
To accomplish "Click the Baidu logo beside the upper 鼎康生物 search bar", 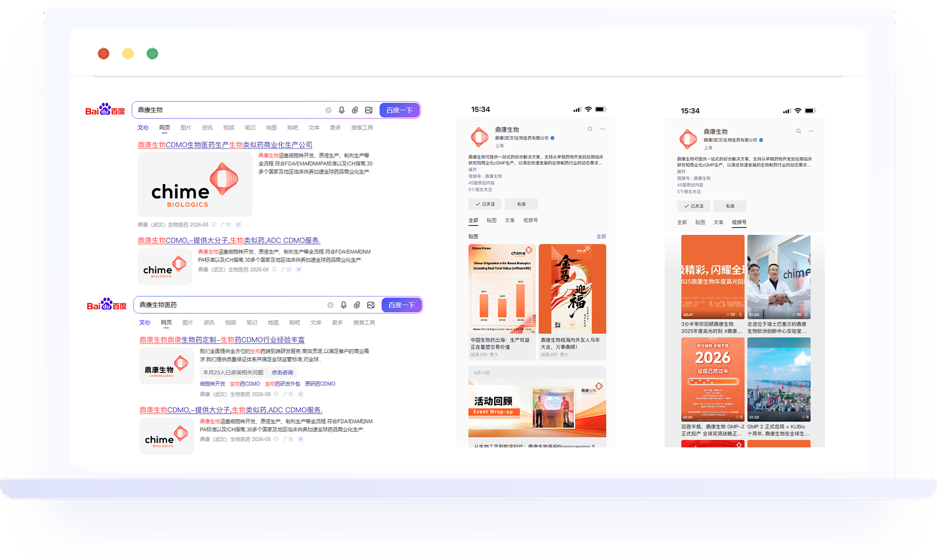I will click(x=105, y=109).
